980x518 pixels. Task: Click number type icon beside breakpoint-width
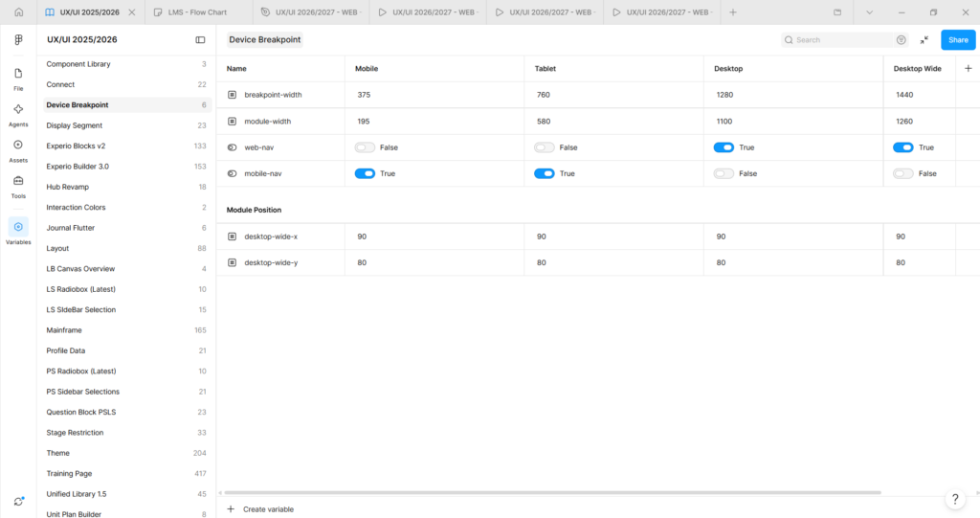[232, 95]
